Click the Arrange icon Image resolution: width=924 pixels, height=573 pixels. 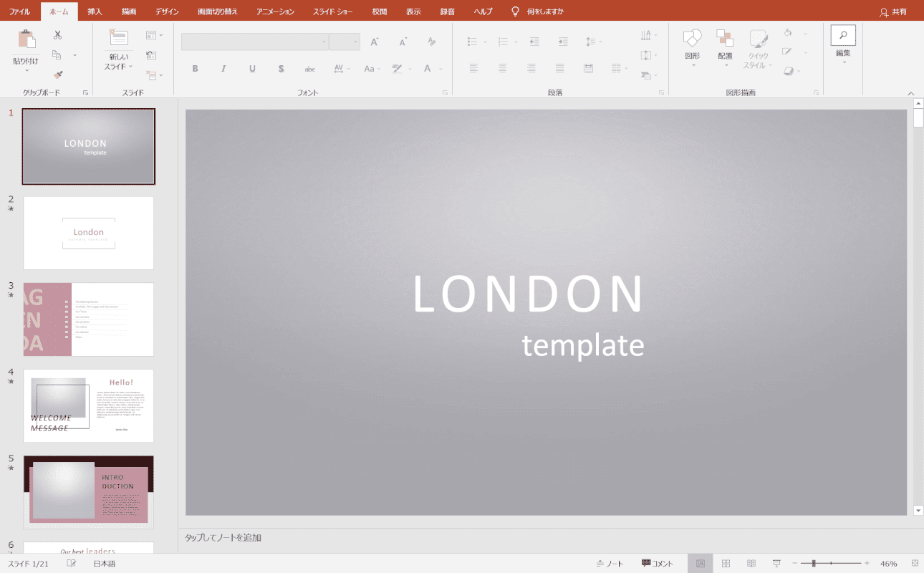[725, 39]
